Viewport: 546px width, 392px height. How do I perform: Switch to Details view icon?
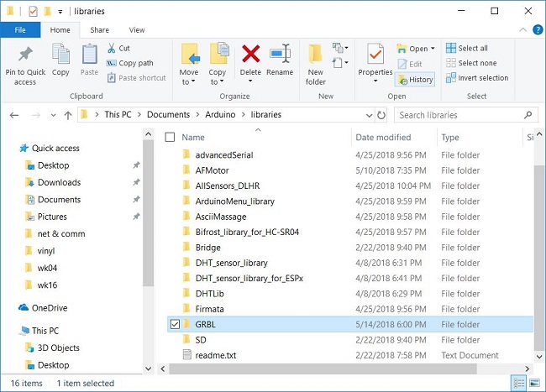pos(519,384)
